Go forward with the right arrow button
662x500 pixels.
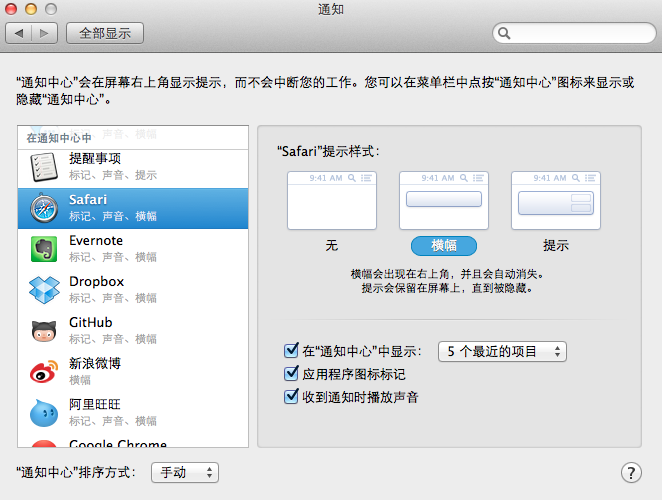click(44, 33)
